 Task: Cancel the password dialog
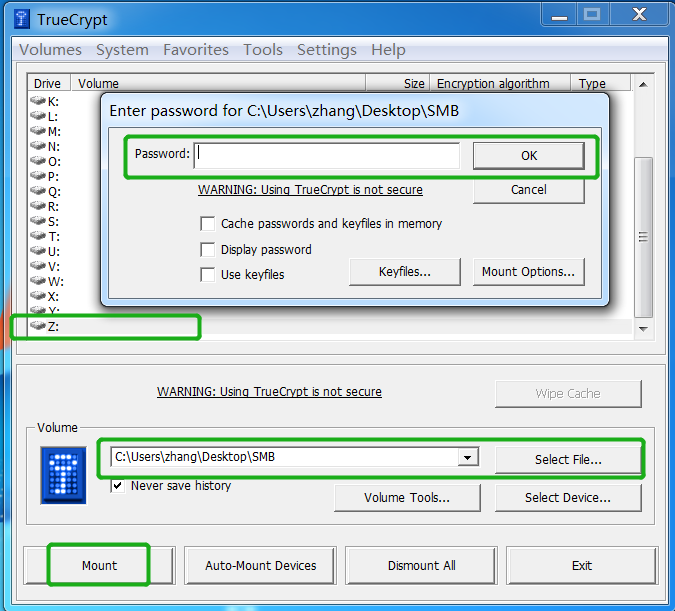point(529,191)
